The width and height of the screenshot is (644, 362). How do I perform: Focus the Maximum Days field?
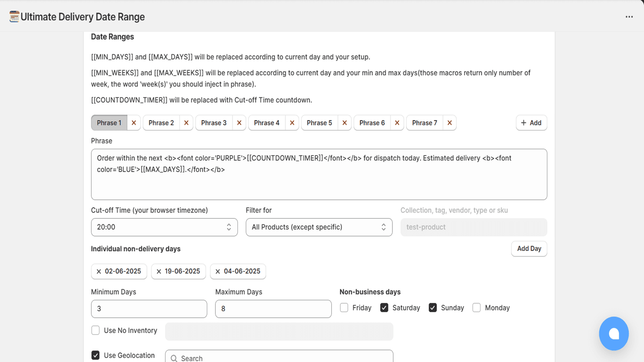(273, 309)
